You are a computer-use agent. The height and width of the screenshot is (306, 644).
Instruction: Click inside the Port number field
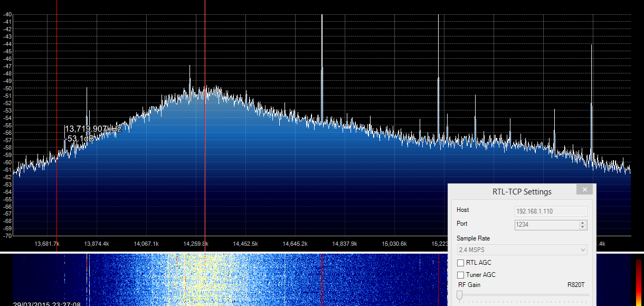(546, 225)
